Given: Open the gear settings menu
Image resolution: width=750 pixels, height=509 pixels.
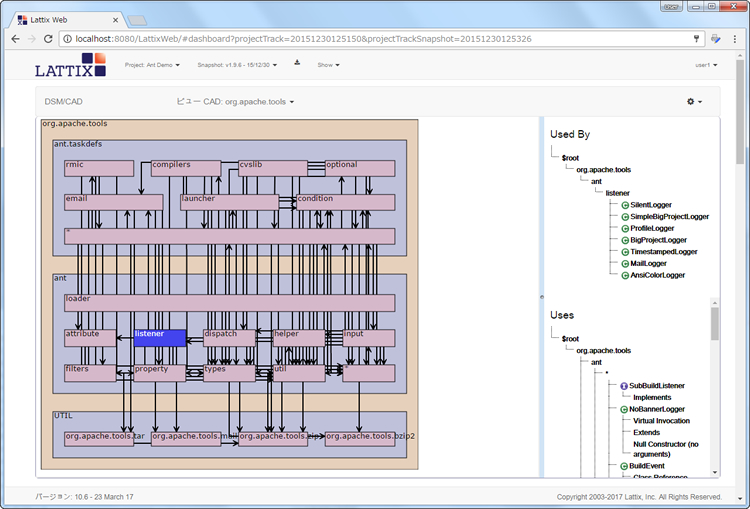Looking at the screenshot, I should point(694,101).
